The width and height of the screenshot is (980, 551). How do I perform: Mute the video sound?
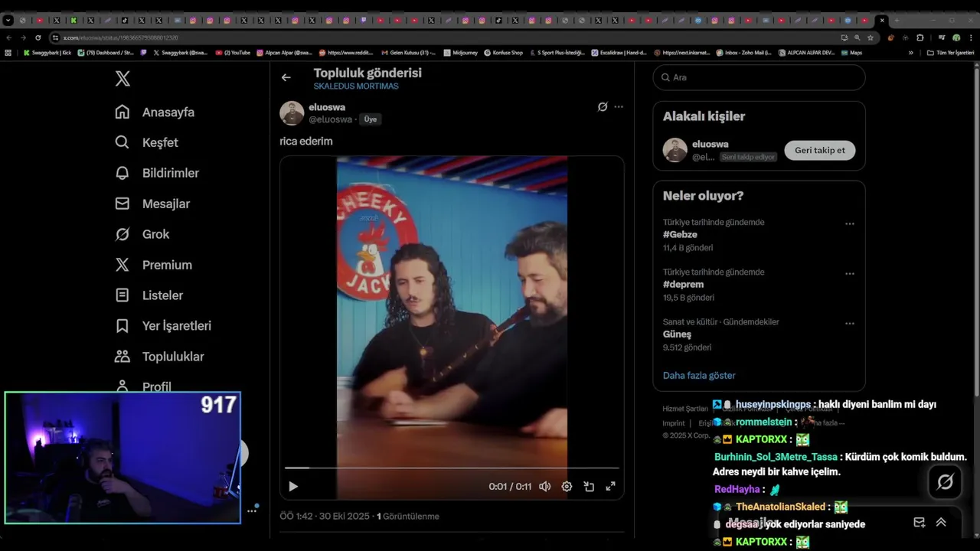click(544, 486)
